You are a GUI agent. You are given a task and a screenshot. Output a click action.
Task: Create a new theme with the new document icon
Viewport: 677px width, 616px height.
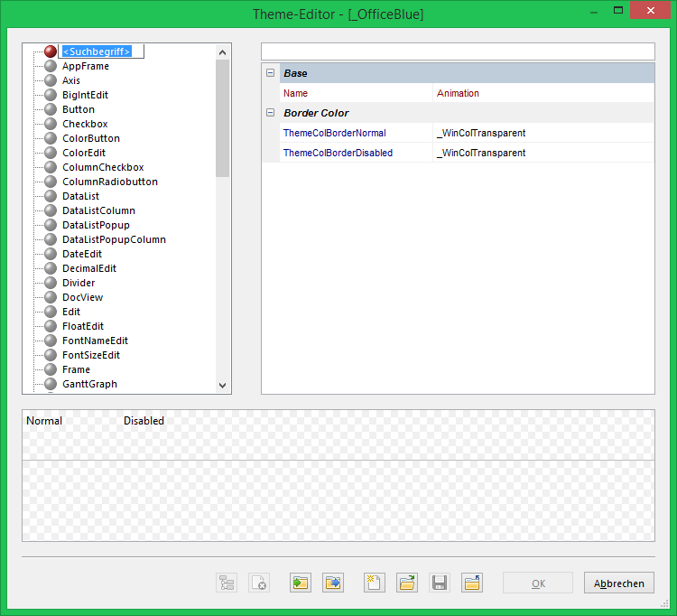click(x=375, y=583)
